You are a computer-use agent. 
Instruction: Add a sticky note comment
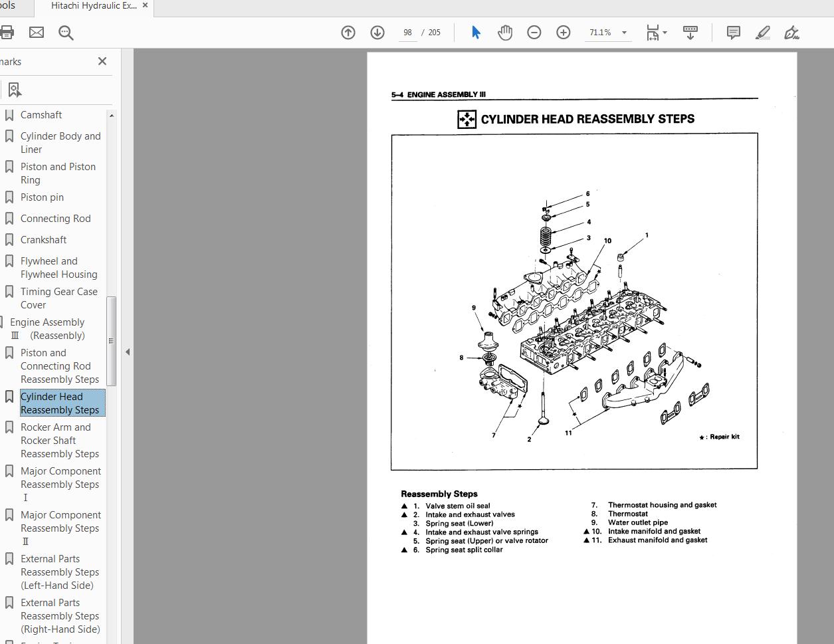[x=734, y=33]
